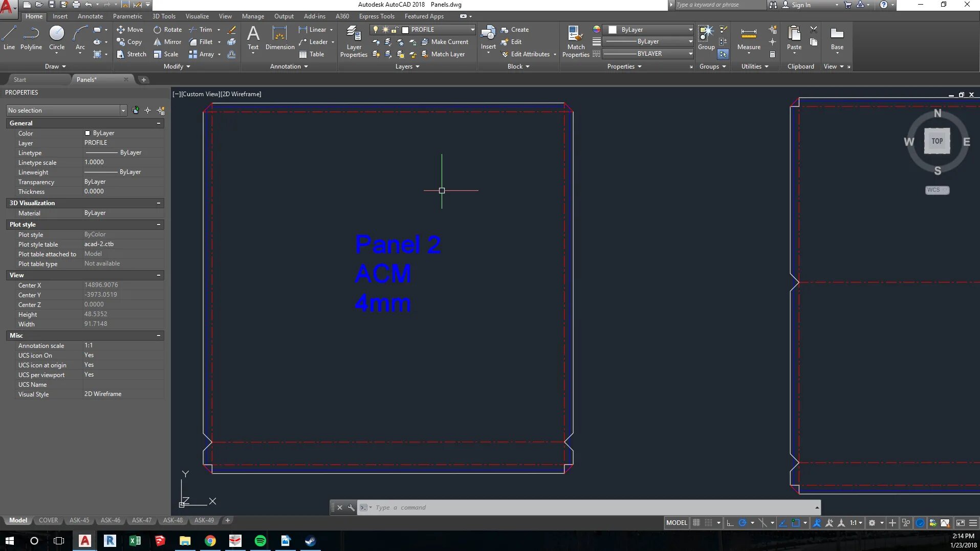
Task: Click the Erase tool in Modify panel
Action: [232, 30]
